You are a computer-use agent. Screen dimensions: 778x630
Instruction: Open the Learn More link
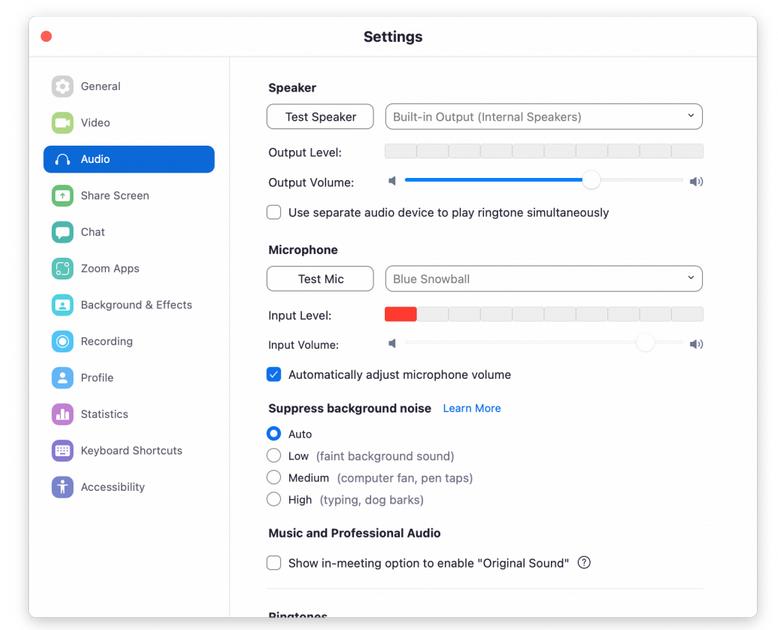click(472, 408)
